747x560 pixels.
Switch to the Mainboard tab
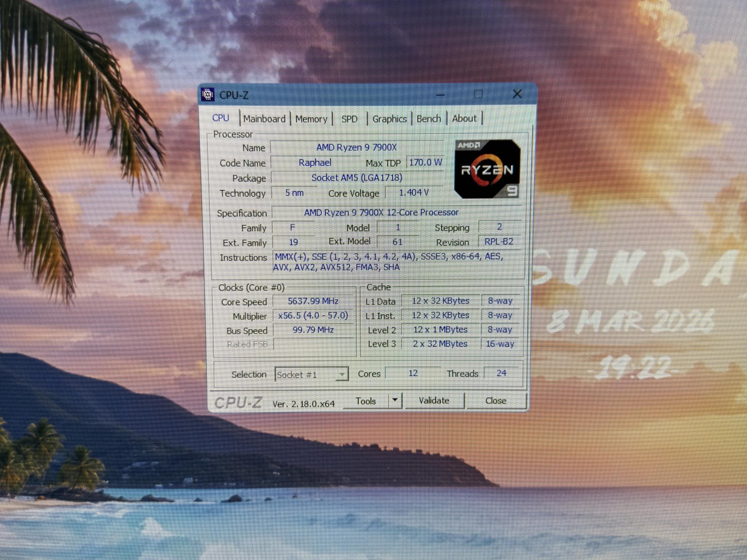(264, 119)
